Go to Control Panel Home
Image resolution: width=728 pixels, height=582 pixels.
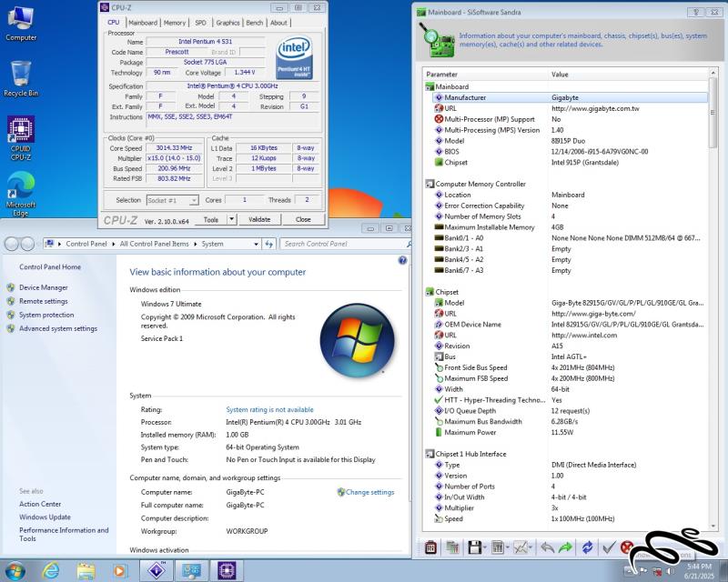pyautogui.click(x=50, y=266)
